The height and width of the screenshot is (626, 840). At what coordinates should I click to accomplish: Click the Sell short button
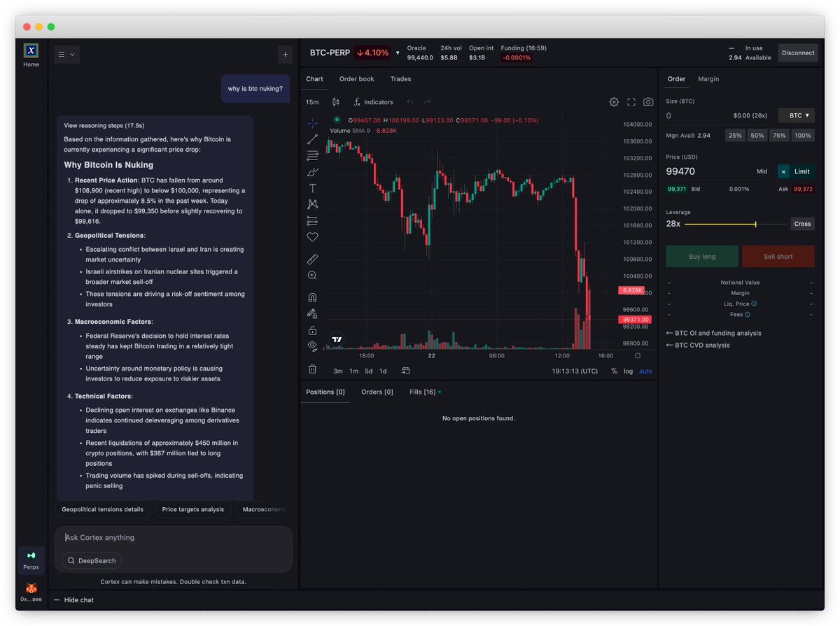(778, 257)
